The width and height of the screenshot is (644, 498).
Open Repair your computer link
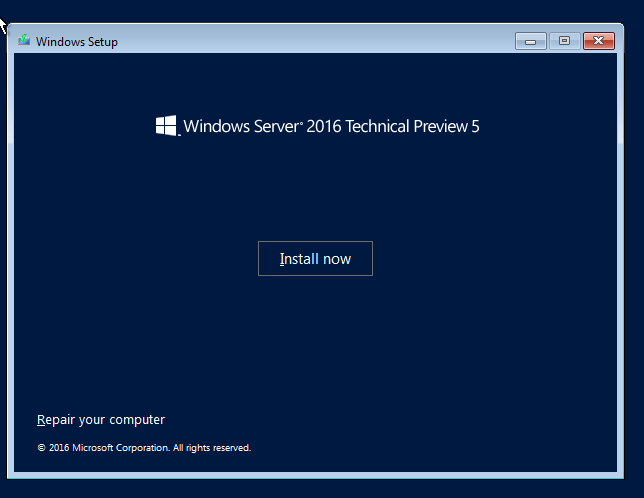coord(101,420)
